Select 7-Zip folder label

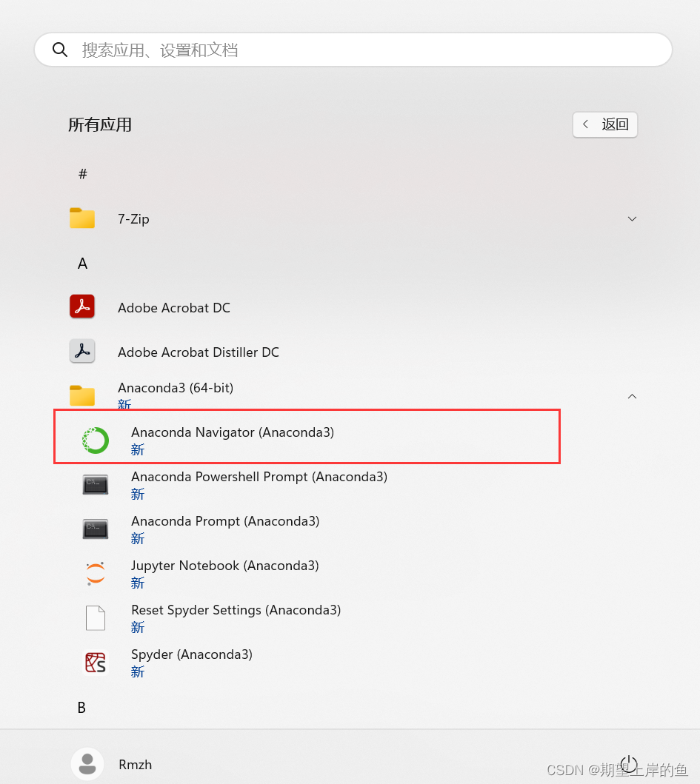[133, 219]
